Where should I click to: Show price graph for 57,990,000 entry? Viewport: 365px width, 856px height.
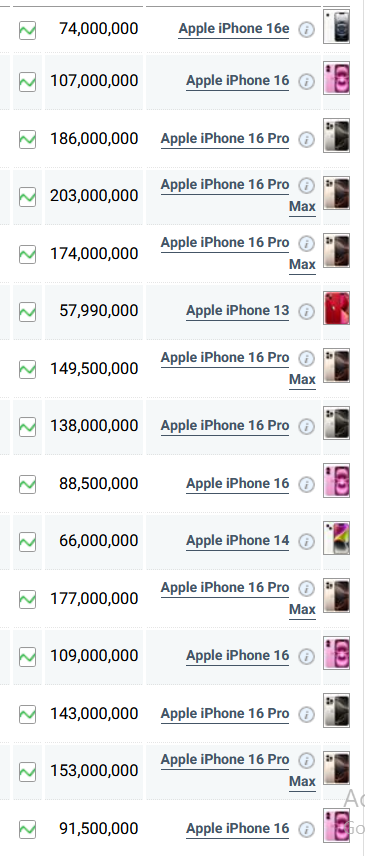pyautogui.click(x=27, y=312)
